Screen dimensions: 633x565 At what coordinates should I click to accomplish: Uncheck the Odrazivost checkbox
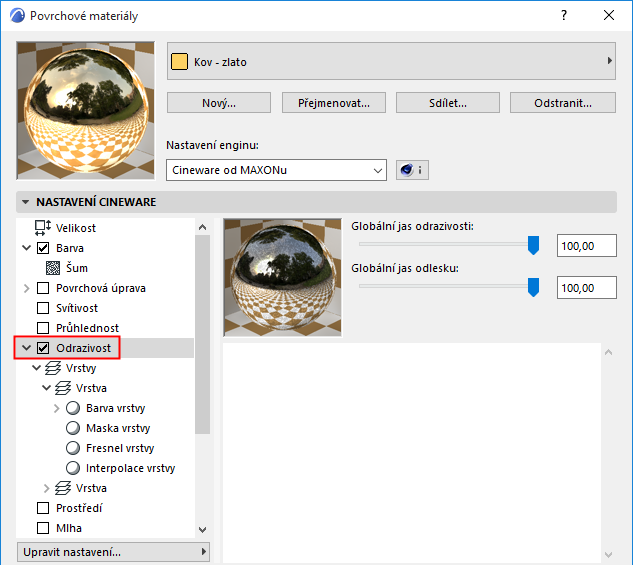[43, 348]
